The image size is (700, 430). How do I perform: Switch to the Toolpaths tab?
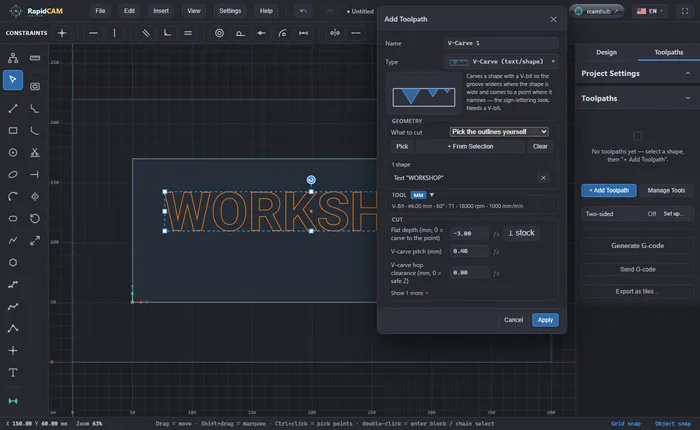pyautogui.click(x=668, y=52)
